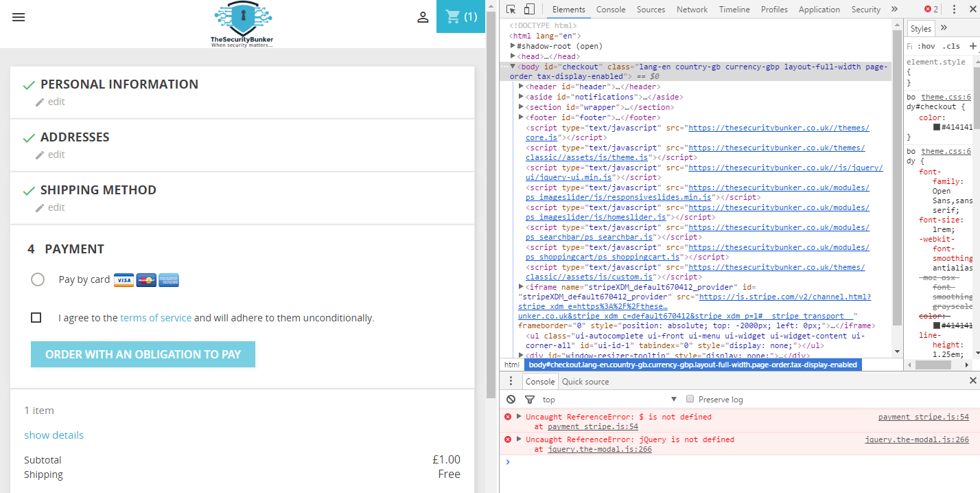Select the Styles sidebar tab
980x493 pixels.
921,28
